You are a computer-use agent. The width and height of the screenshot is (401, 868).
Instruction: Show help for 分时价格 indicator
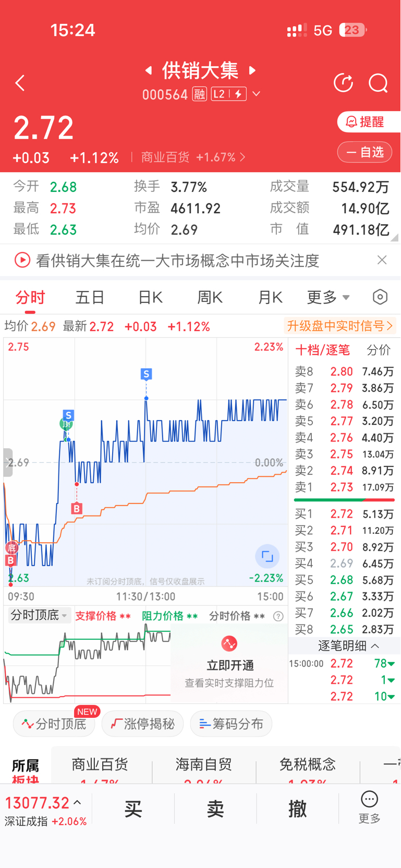(x=278, y=616)
